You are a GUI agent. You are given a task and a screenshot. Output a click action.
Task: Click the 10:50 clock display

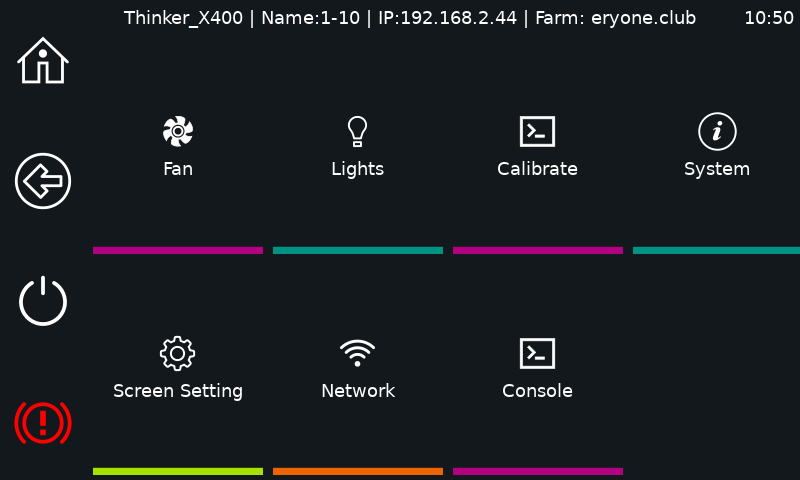tap(769, 18)
